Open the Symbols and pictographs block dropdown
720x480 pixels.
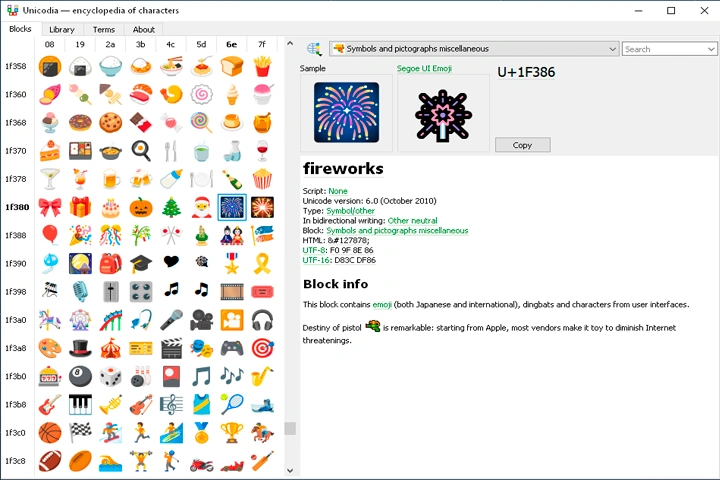click(x=474, y=49)
